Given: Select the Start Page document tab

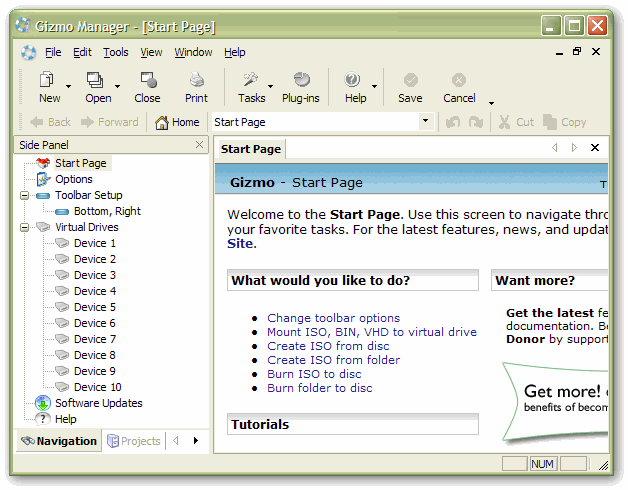Looking at the screenshot, I should click(x=251, y=149).
